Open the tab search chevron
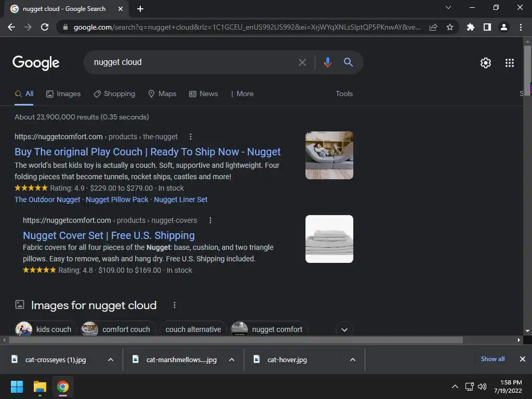Image resolution: width=532 pixels, height=399 pixels. pos(448,7)
